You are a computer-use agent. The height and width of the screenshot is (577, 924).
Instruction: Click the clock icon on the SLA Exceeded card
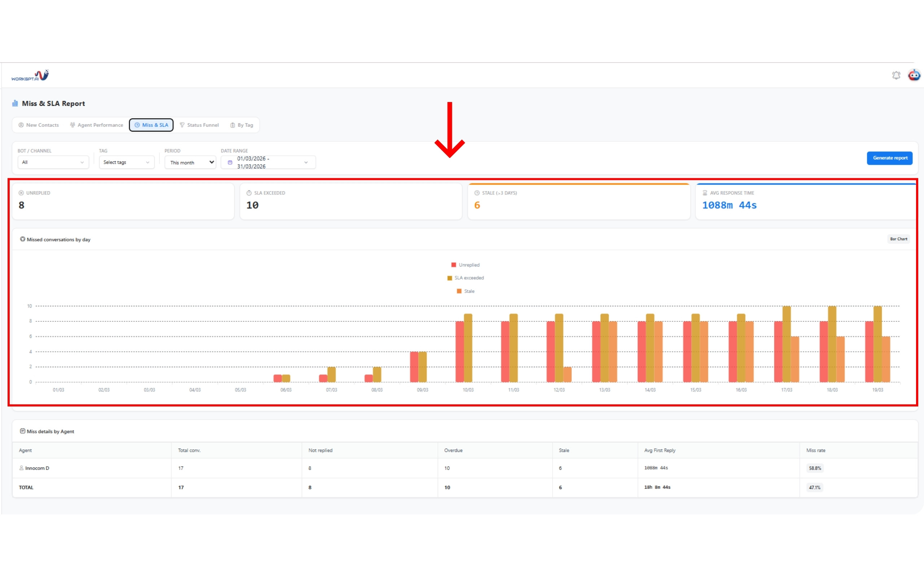click(x=249, y=193)
